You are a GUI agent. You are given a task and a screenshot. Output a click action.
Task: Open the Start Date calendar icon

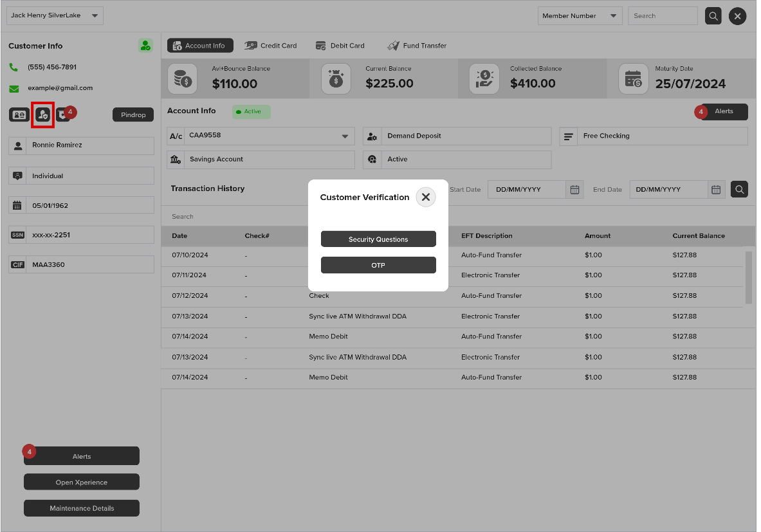tap(574, 190)
